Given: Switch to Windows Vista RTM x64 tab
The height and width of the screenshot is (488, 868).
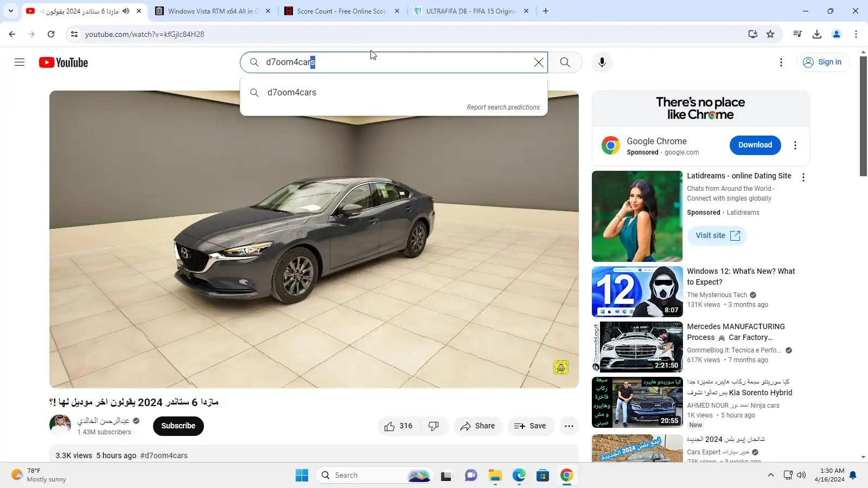Looking at the screenshot, I should (x=213, y=11).
